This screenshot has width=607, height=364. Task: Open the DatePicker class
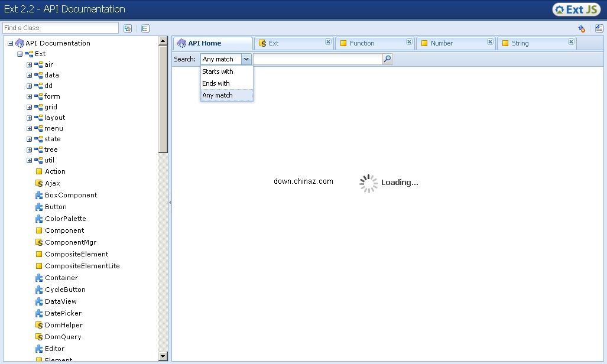pos(63,313)
